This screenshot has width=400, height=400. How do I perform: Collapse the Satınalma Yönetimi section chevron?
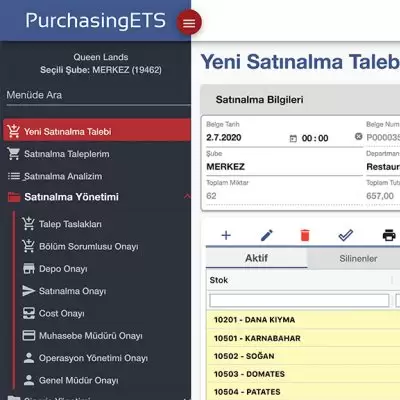tap(187, 196)
